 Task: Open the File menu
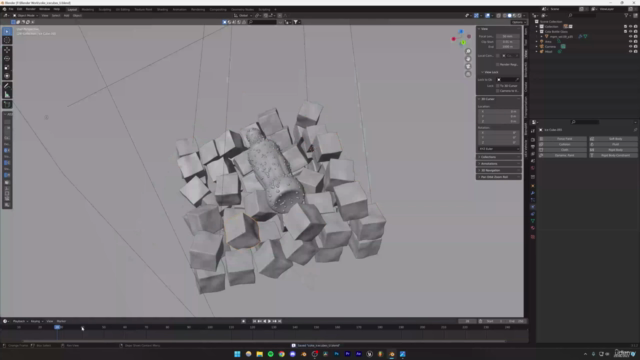[11, 9]
